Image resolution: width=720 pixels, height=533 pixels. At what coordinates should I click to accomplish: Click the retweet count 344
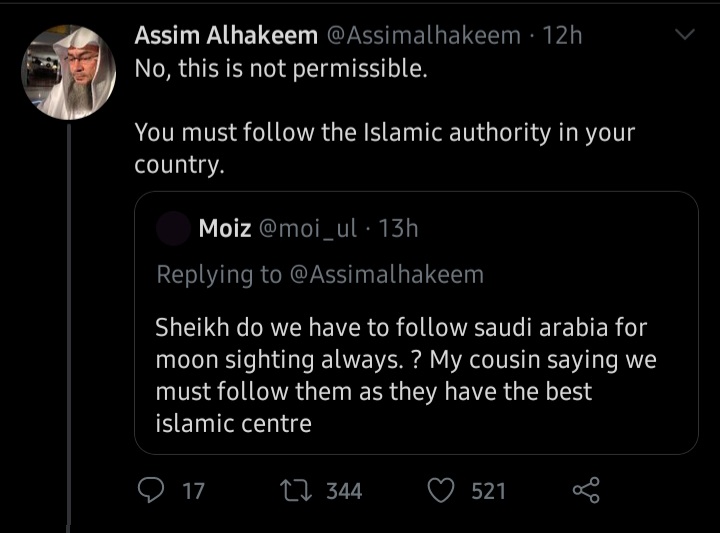(344, 491)
